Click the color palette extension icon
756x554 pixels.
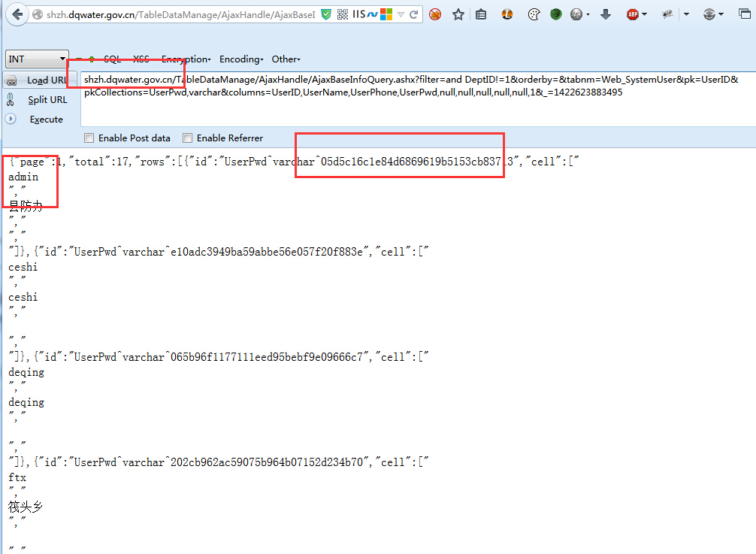click(534, 14)
